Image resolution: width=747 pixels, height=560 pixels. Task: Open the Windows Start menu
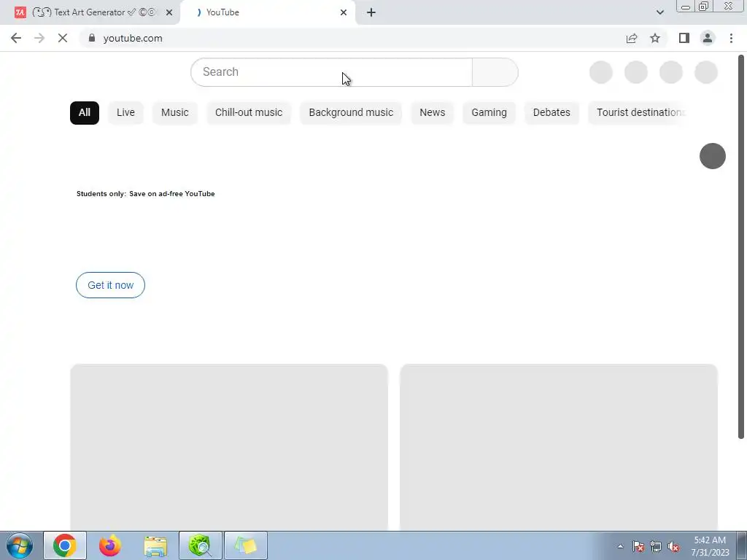[x=20, y=545]
